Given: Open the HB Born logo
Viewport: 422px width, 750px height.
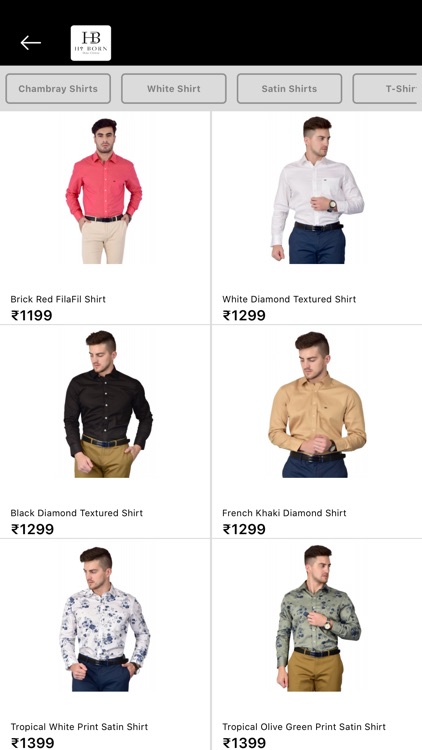Looking at the screenshot, I should coord(91,43).
